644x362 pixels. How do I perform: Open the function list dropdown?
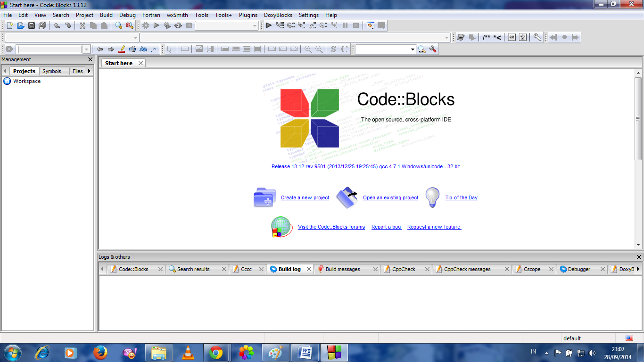point(295,37)
